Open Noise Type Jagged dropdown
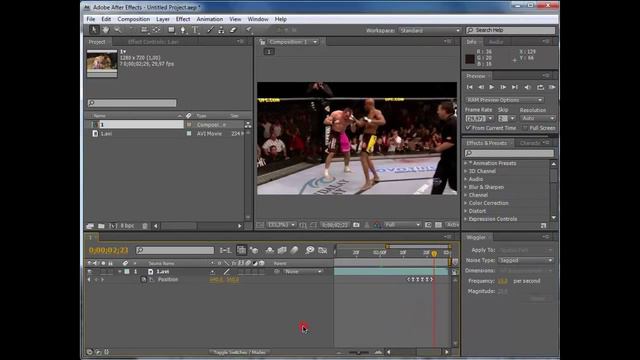Image resolution: width=640 pixels, height=360 pixels. coord(526,260)
